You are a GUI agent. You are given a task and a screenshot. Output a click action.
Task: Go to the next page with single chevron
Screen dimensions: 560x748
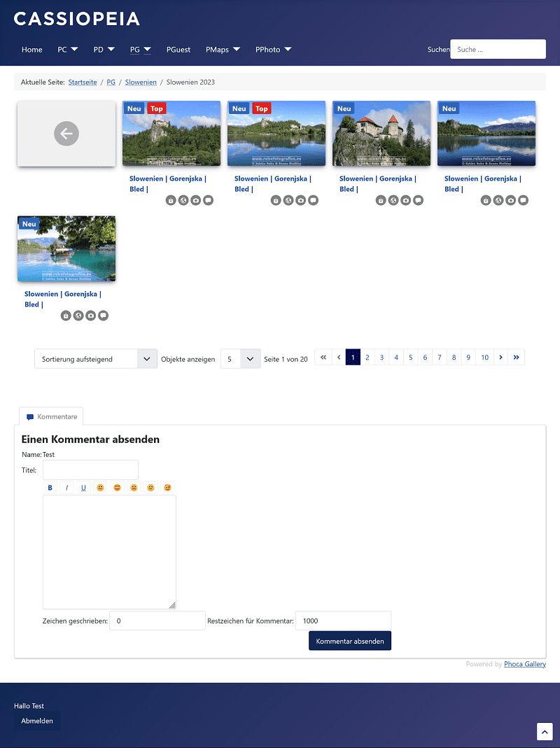pyautogui.click(x=500, y=358)
